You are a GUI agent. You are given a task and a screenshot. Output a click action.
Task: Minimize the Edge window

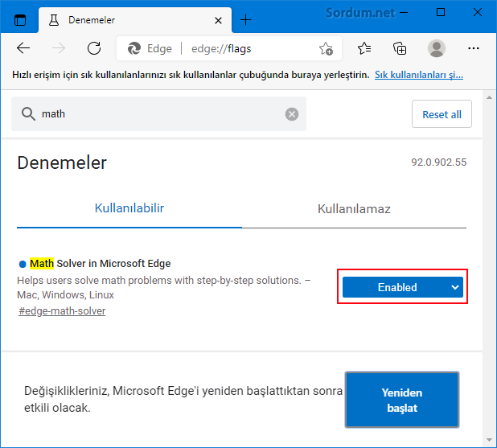coord(404,13)
